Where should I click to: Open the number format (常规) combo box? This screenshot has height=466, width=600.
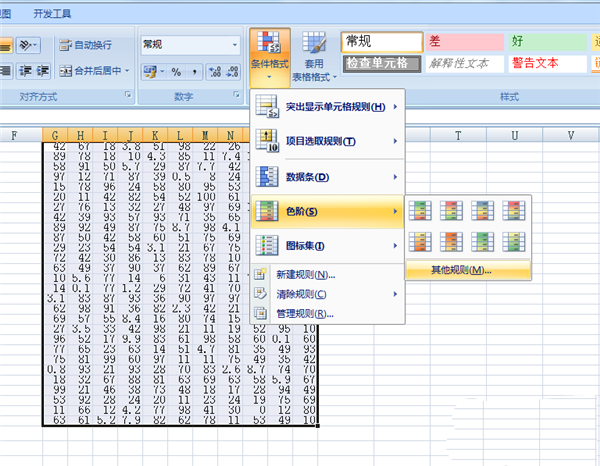pyautogui.click(x=191, y=45)
